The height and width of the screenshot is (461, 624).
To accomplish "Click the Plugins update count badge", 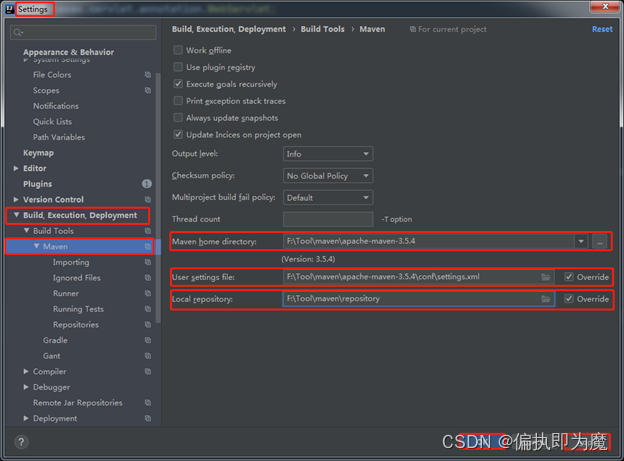I will [147, 184].
